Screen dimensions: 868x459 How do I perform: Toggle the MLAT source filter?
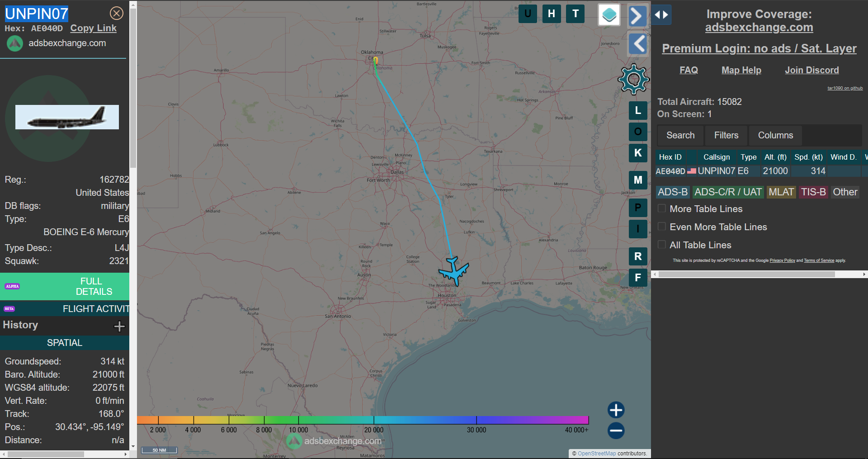(x=781, y=192)
